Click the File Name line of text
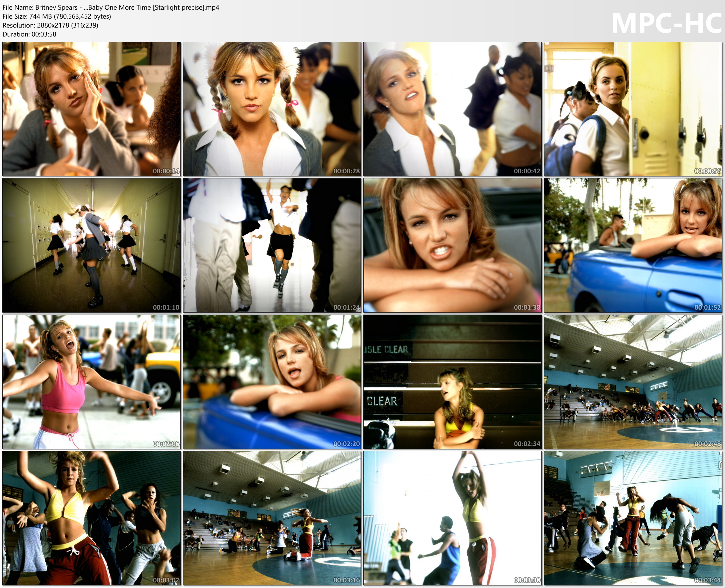The height and width of the screenshot is (588, 725). pos(111,7)
